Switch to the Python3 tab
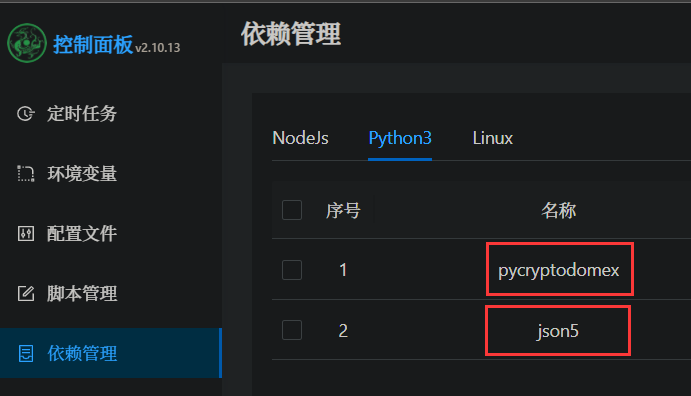This screenshot has height=396, width=691. pyautogui.click(x=400, y=138)
